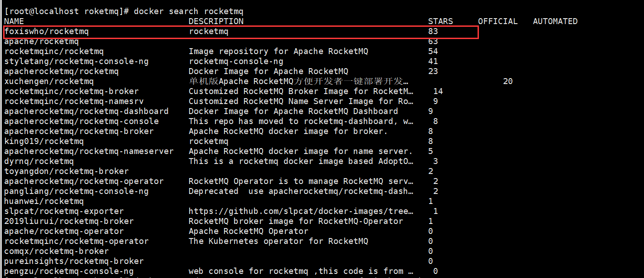Click the rocketmq-console-ng description of styletang image
Image resolution: width=644 pixels, height=278 pixels.
tap(236, 61)
